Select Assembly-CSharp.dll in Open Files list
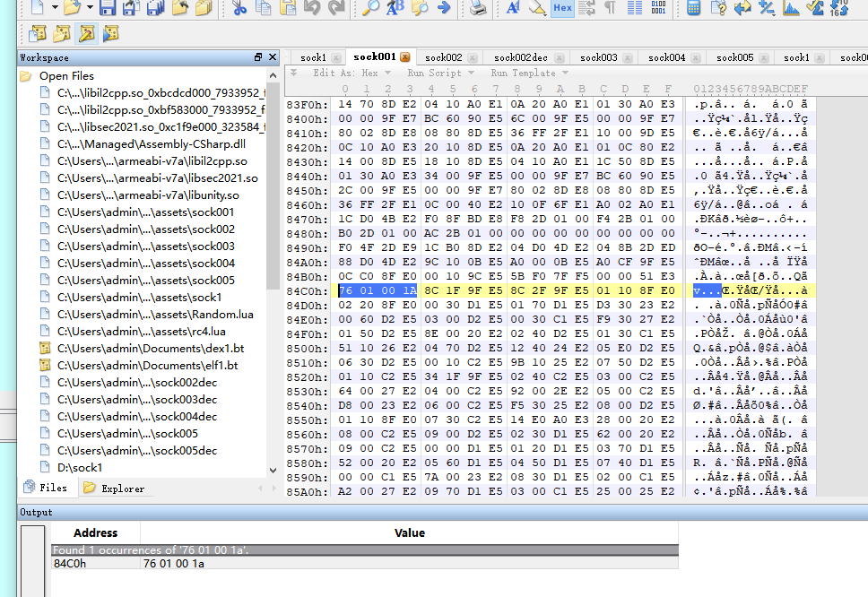 152,143
